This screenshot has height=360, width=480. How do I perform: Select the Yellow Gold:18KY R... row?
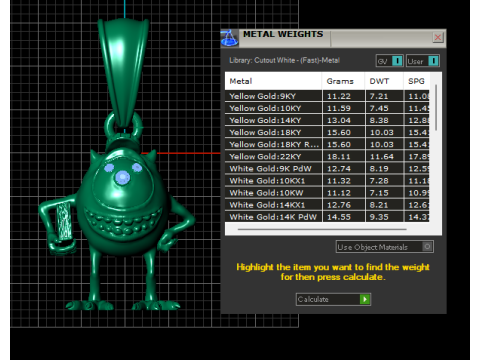[x=327, y=144]
